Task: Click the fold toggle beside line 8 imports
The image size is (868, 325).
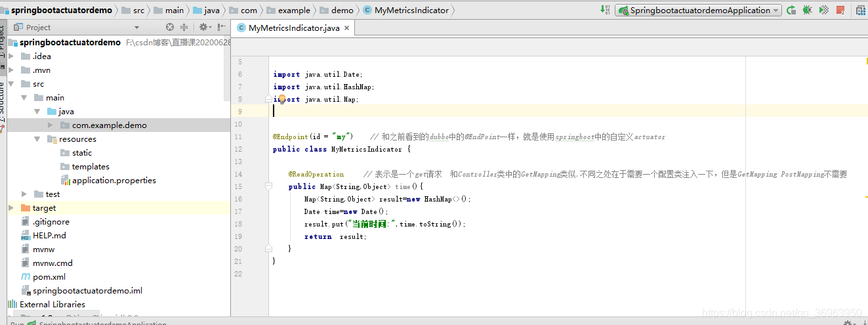Action: 268,99
